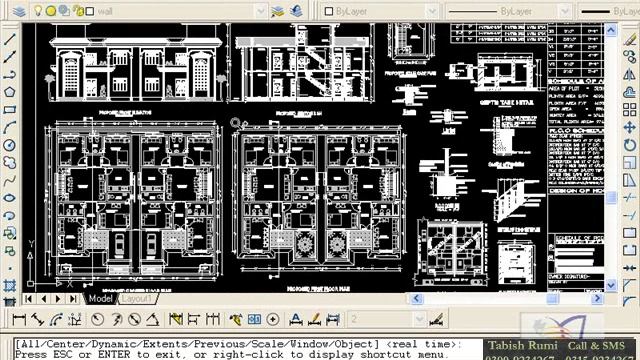640x360 pixels.
Task: Select the Mirror tool
Action: [629, 74]
